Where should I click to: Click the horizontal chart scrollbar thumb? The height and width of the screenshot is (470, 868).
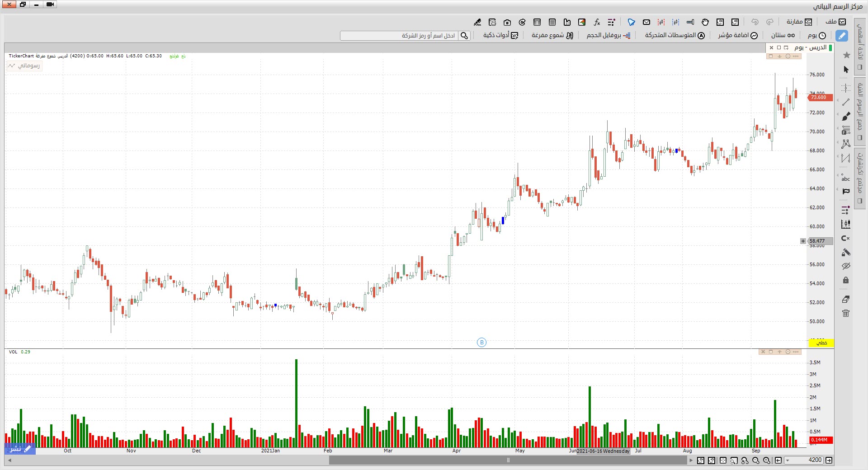click(x=508, y=461)
